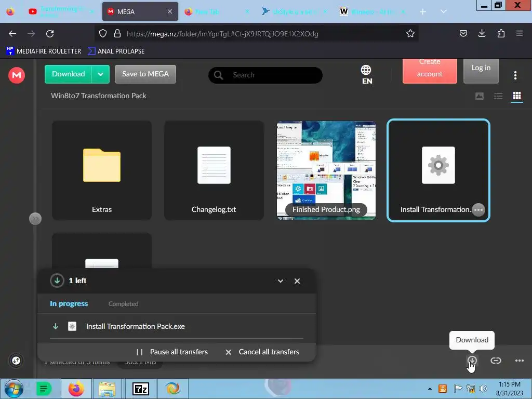The image size is (532, 399).
Task: Open the Windows Start menu
Action: coord(14,389)
